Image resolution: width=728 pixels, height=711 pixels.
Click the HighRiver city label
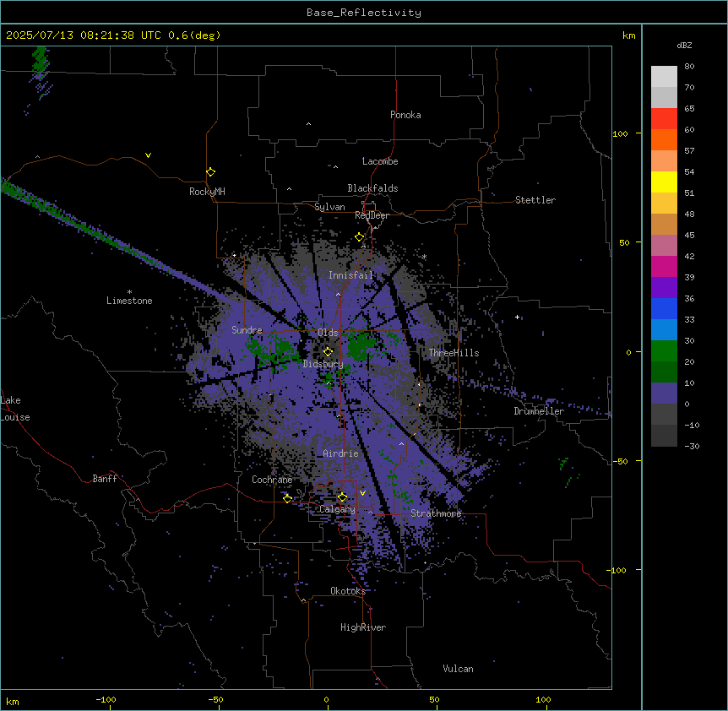pyautogui.click(x=363, y=627)
